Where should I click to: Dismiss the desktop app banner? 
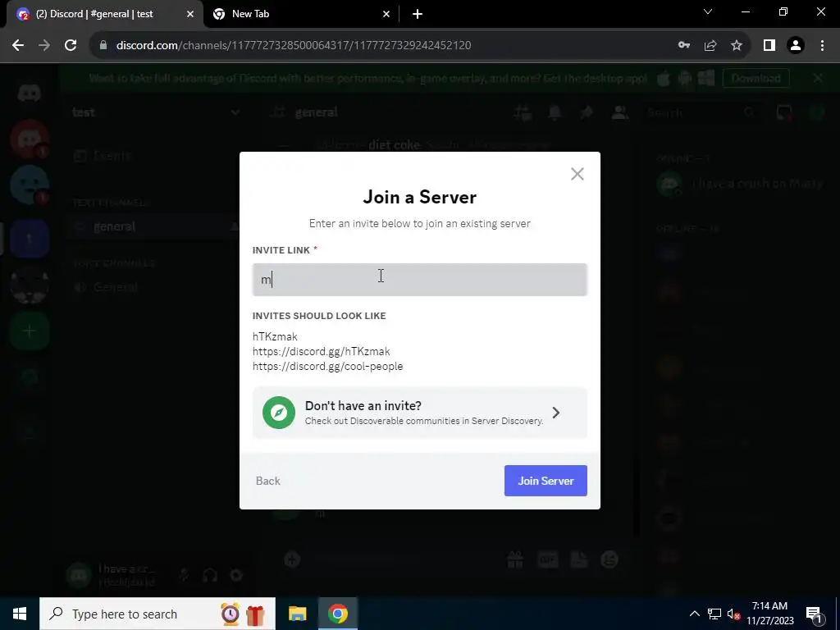point(818,78)
